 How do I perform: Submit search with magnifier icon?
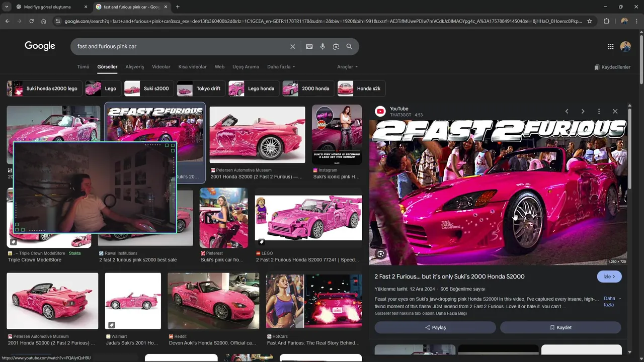point(349,46)
